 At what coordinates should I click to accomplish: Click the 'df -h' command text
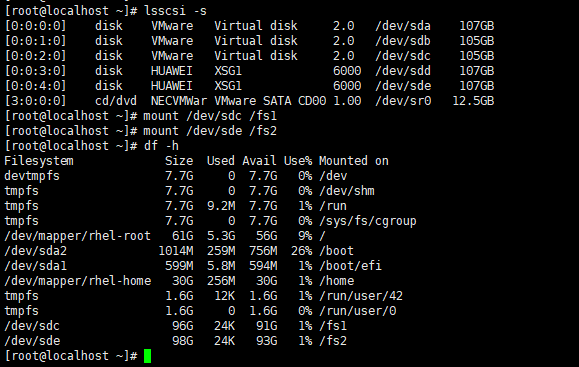pyautogui.click(x=161, y=146)
